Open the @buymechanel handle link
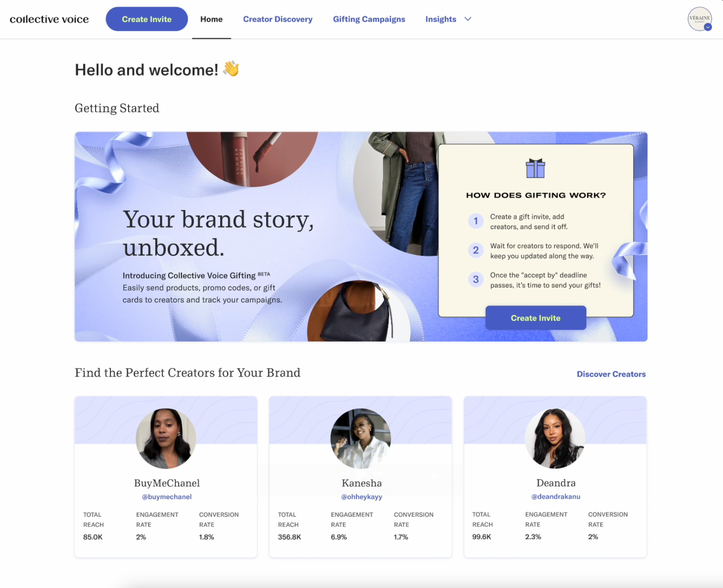The width and height of the screenshot is (723, 588). 167,497
